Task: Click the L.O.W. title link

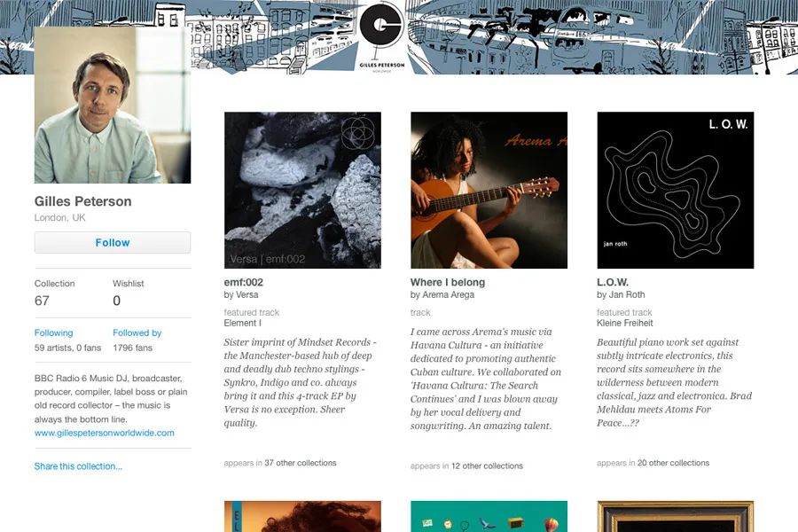Action: [x=613, y=282]
